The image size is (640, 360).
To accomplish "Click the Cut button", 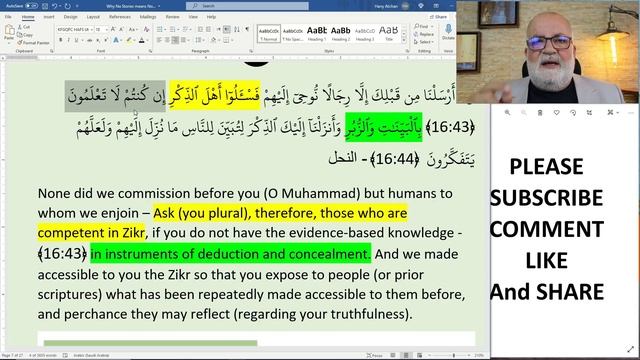I will 24,27.
